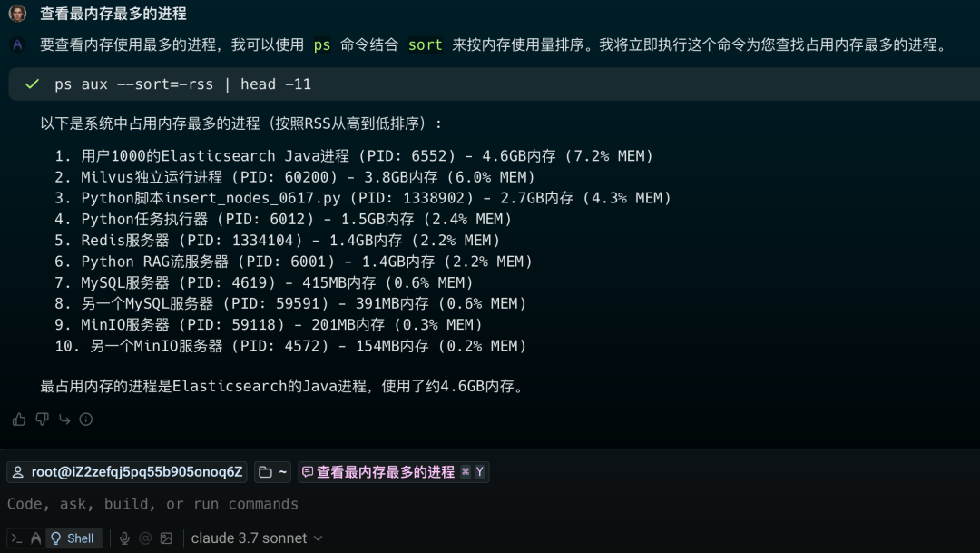Toggle the Shell auto-detect mode

coord(73,538)
